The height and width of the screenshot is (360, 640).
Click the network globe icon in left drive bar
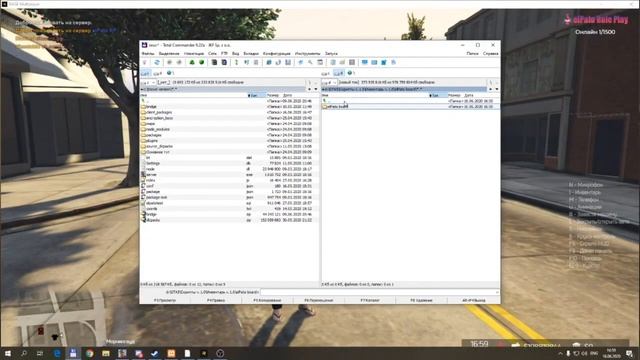169,73
